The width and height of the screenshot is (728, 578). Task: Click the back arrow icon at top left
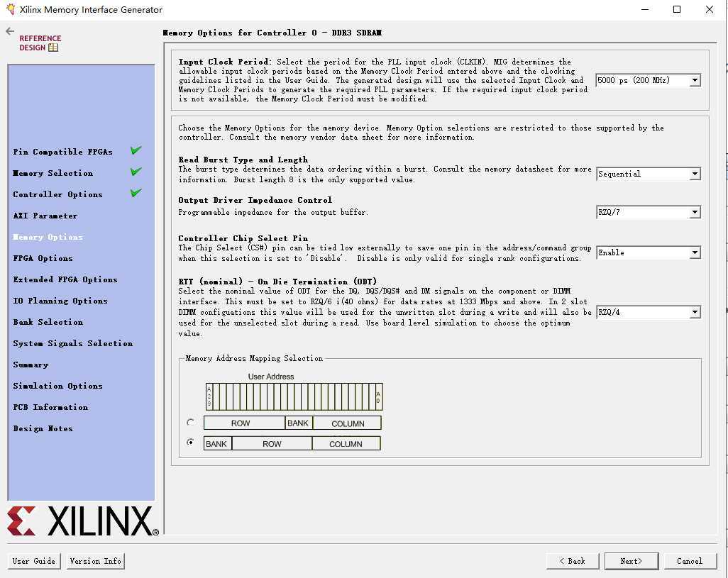10,31
